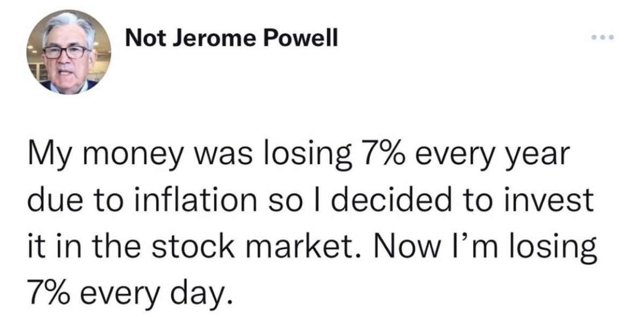This screenshot has height=317, width=644.
Task: Open the Not Jerome Powell display name
Action: click(x=231, y=39)
